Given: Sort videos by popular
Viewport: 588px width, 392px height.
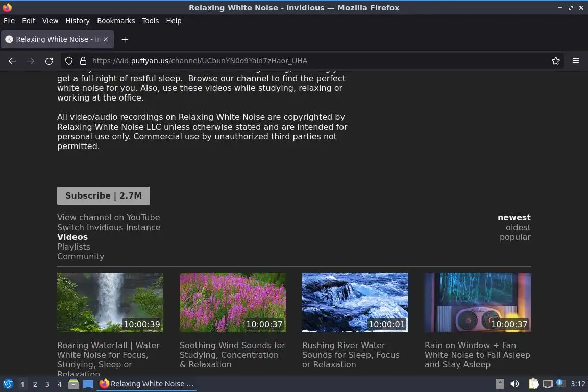Looking at the screenshot, I should 515,237.
